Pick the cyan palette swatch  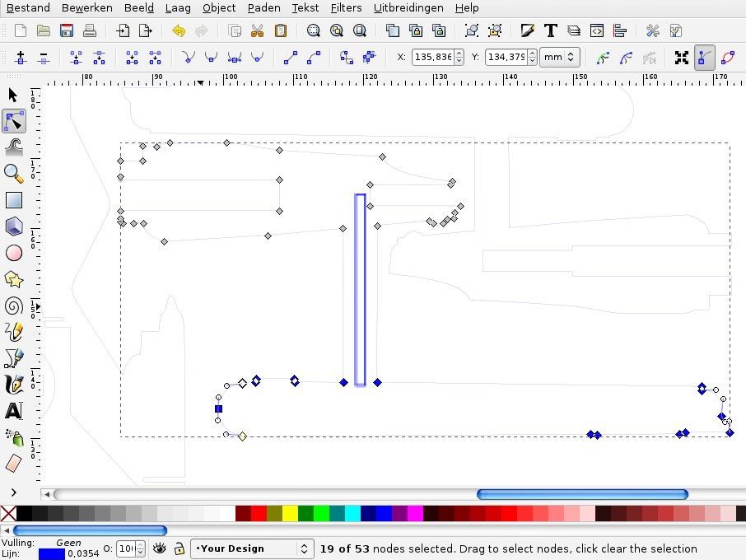[352, 514]
